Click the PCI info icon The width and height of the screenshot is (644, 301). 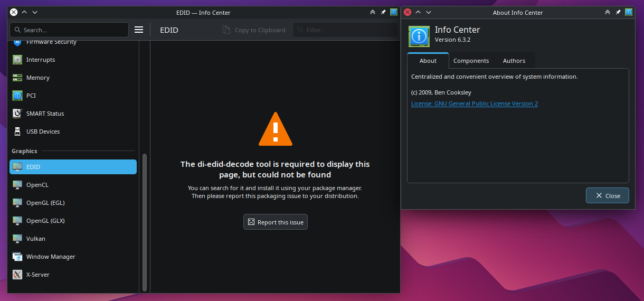tap(17, 96)
